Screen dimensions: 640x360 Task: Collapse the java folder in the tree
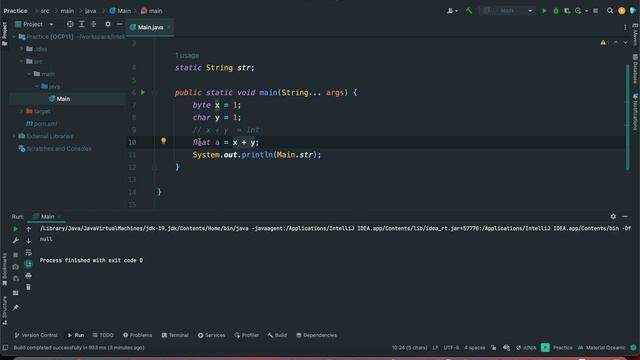pyautogui.click(x=36, y=86)
